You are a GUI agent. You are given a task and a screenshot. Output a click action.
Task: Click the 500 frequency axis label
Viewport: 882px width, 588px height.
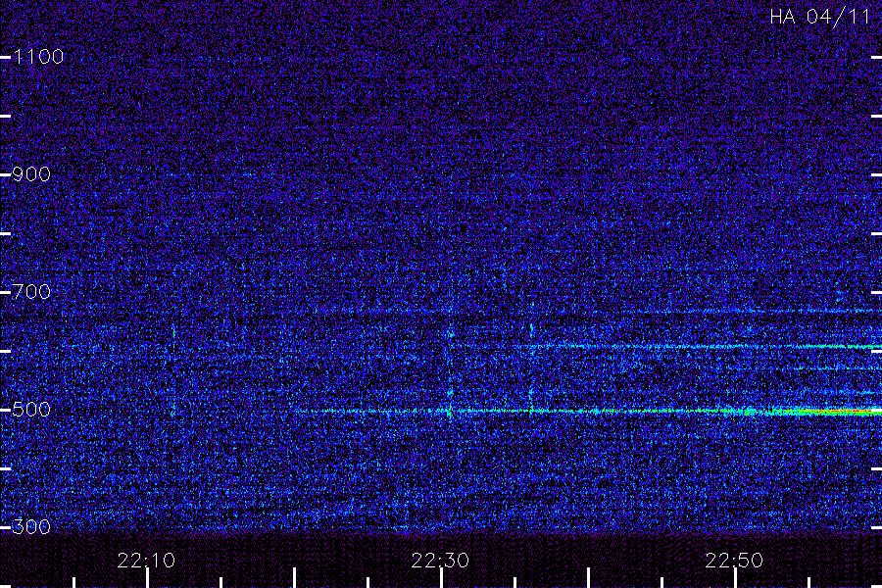[x=31, y=409]
